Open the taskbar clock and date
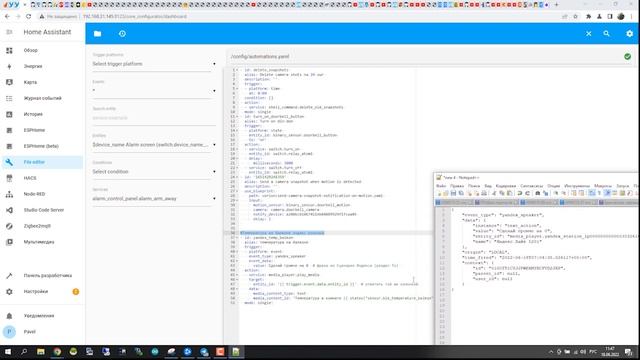This screenshot has height=360, width=640. (610, 351)
